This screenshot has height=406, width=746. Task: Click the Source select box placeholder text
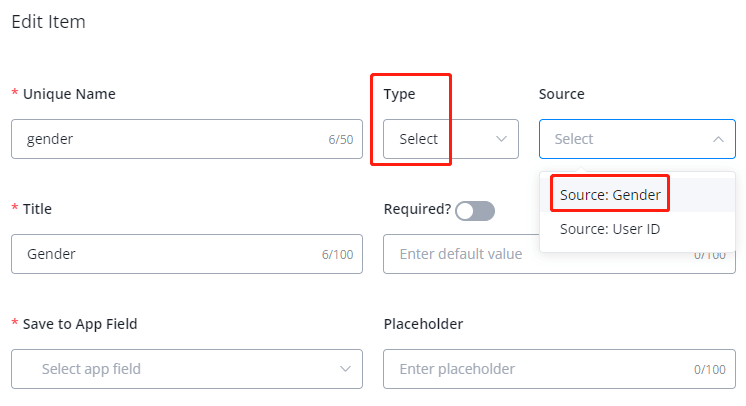coord(574,139)
